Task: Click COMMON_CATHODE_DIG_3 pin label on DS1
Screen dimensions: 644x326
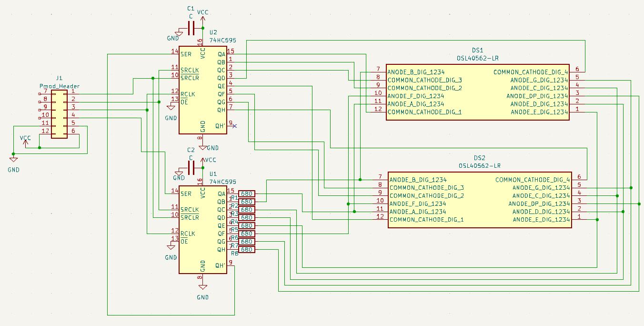Action: (424, 80)
